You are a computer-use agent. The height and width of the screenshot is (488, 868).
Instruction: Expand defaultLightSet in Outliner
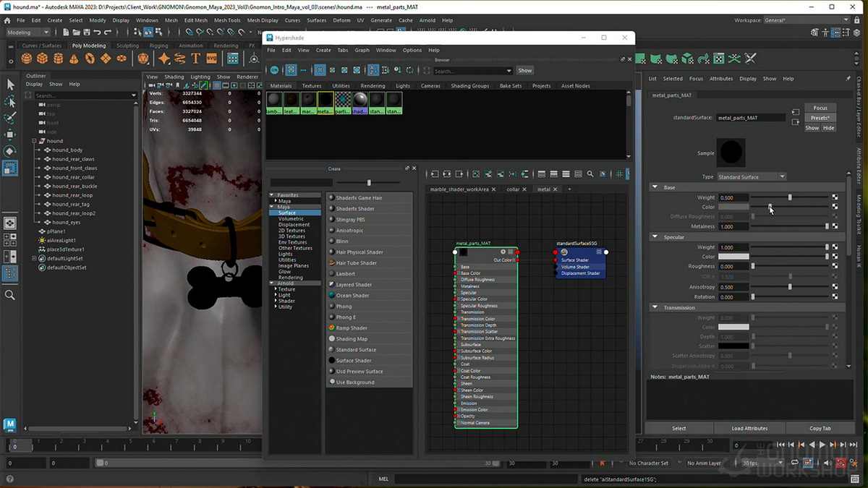(34, 258)
